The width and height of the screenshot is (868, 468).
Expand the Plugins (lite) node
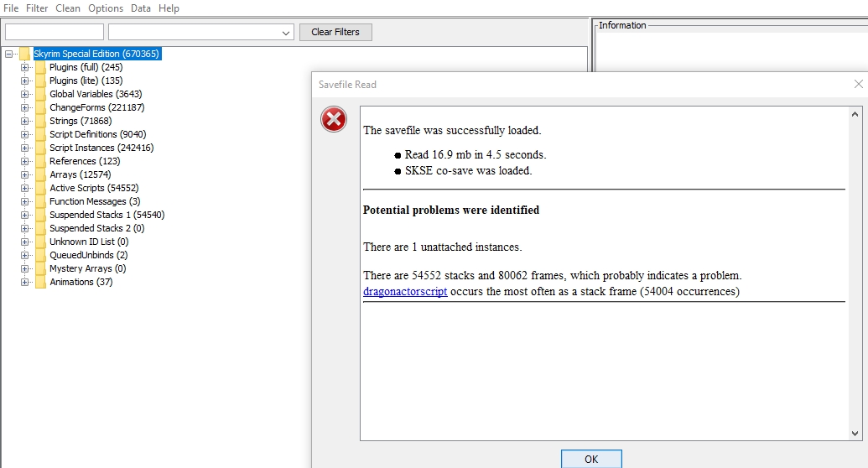point(24,81)
